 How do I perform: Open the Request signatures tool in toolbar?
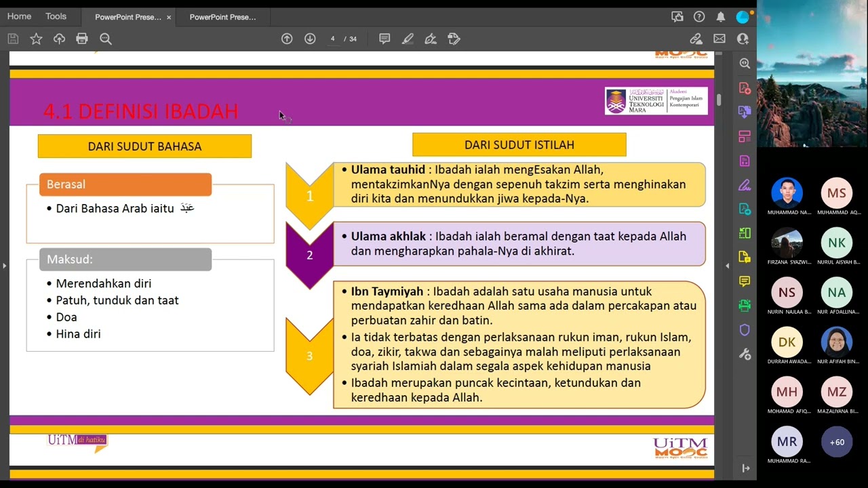(x=454, y=39)
